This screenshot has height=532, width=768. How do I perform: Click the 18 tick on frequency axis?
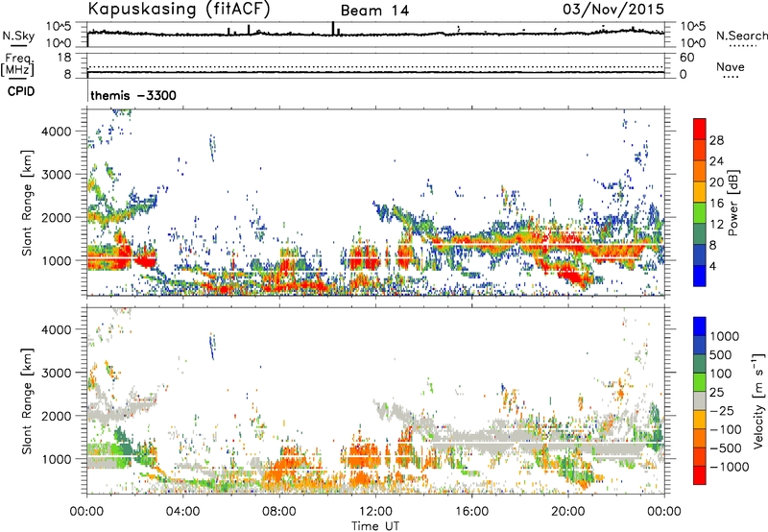[x=64, y=58]
